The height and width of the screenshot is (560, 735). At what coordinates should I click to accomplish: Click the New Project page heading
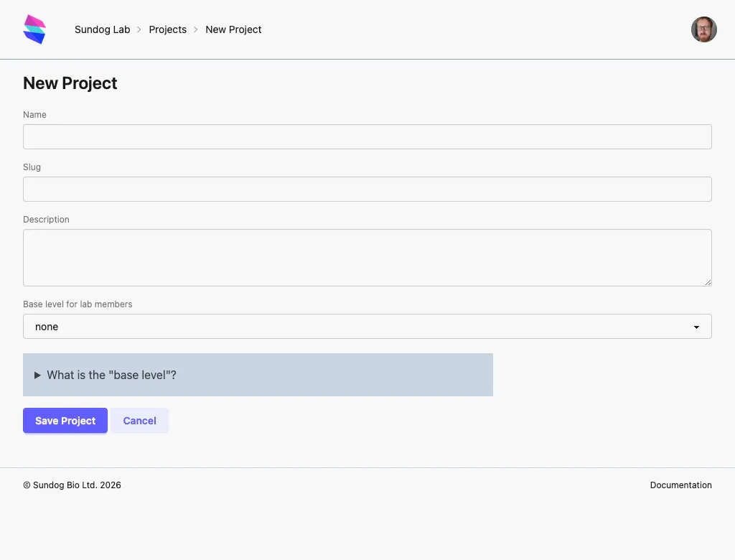coord(70,83)
